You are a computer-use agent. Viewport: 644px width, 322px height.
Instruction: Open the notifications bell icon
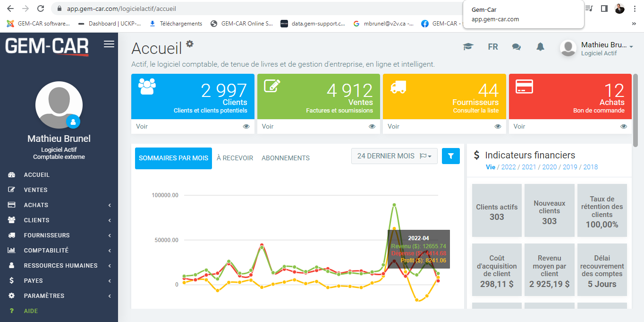(540, 47)
